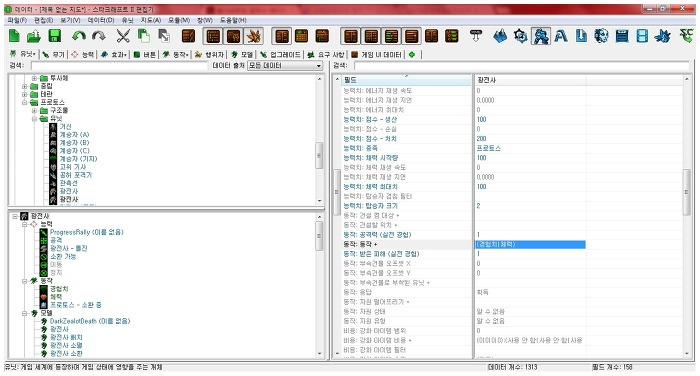Open the 파일(F) menu

point(17,20)
